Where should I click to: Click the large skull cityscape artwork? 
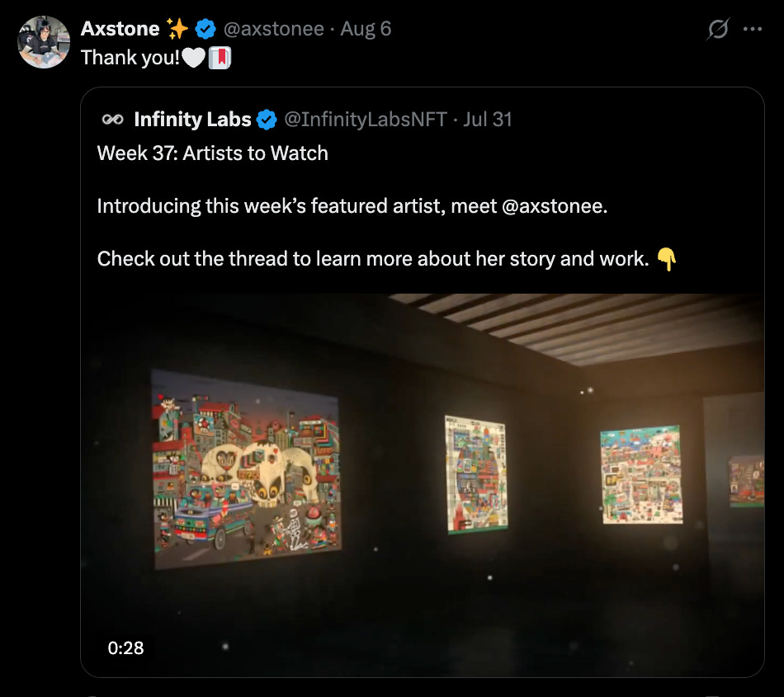247,469
